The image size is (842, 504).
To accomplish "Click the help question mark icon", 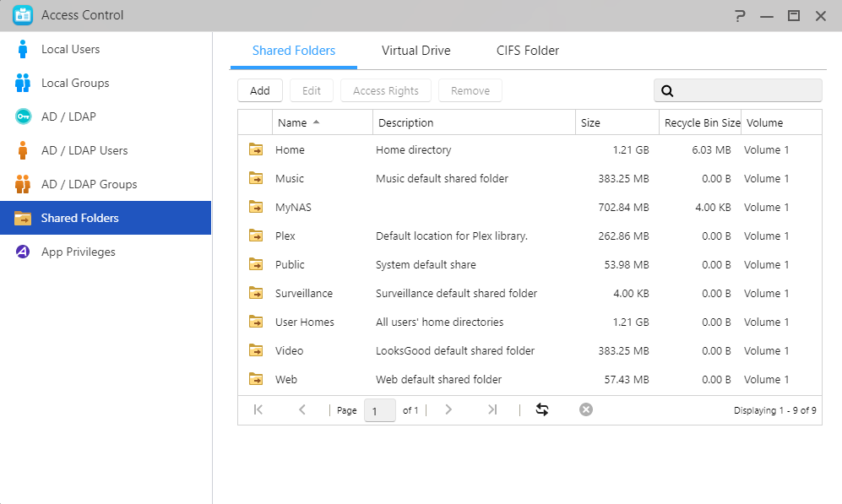I will [740, 15].
